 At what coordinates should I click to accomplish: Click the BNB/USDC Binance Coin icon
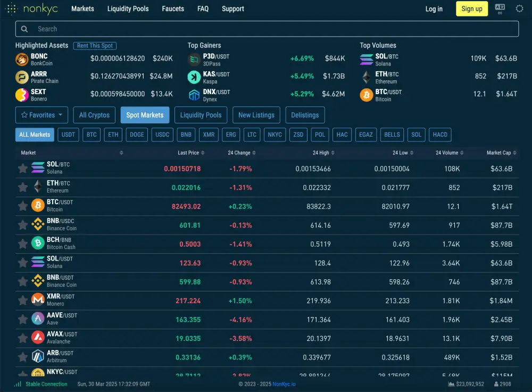pyautogui.click(x=38, y=224)
